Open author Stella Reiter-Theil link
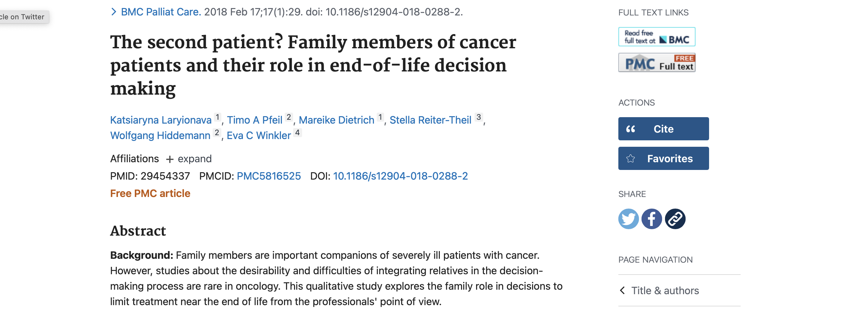This screenshot has width=868, height=318. (430, 120)
